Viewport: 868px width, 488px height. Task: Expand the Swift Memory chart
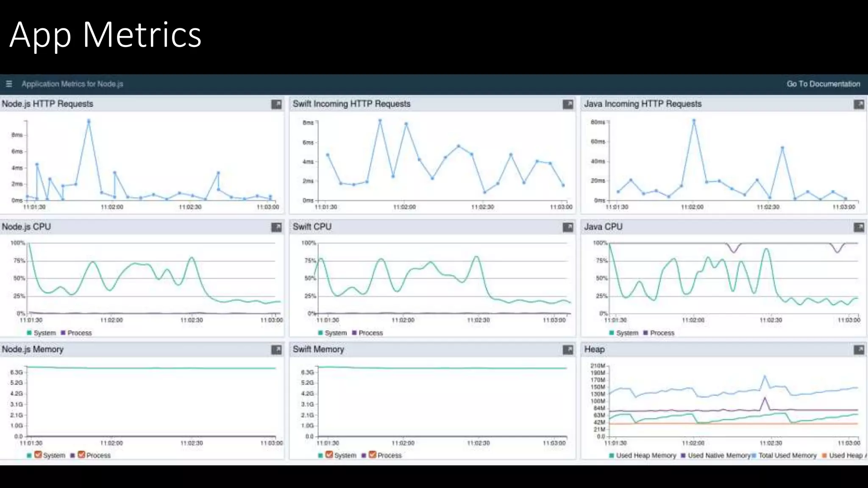[568, 350]
